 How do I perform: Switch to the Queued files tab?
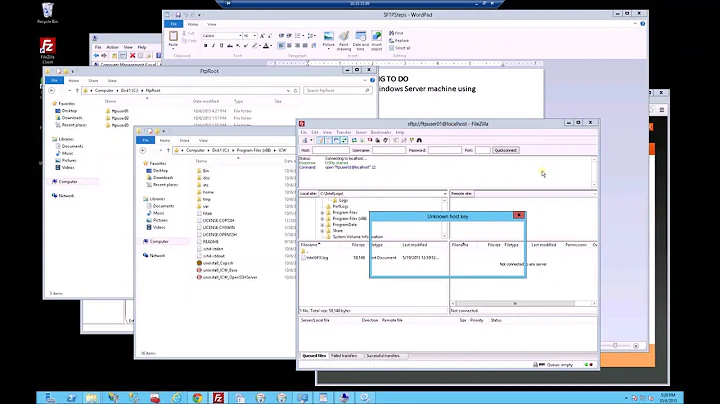pos(314,356)
